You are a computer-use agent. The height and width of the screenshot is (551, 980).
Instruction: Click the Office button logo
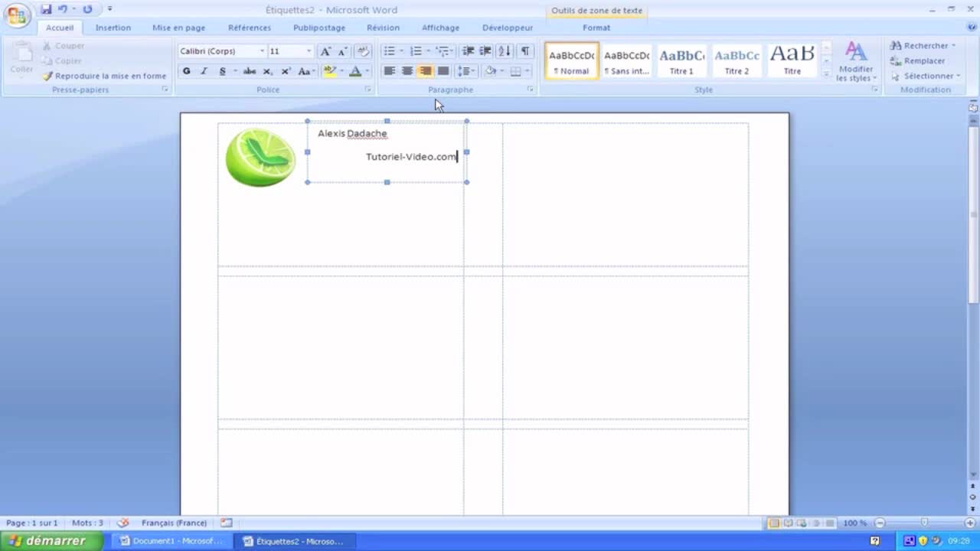click(16, 15)
